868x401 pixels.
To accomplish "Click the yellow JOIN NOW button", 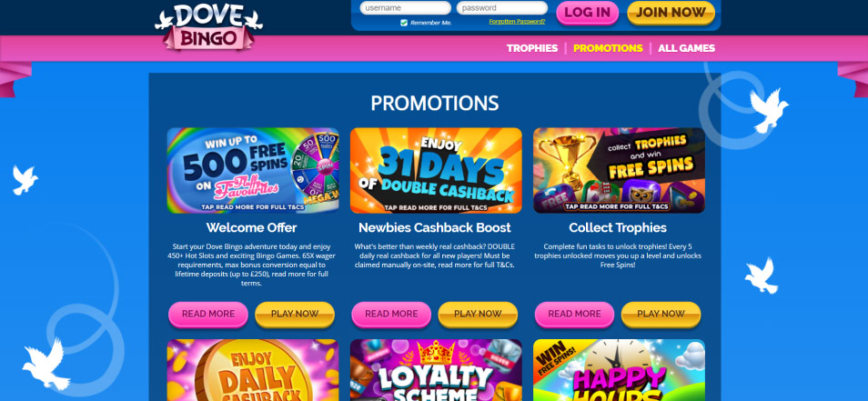I will point(671,12).
